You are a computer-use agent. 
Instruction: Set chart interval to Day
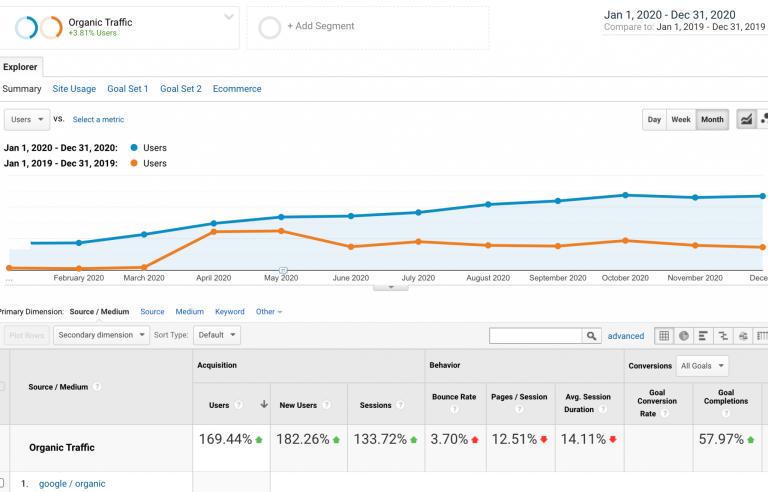point(654,120)
